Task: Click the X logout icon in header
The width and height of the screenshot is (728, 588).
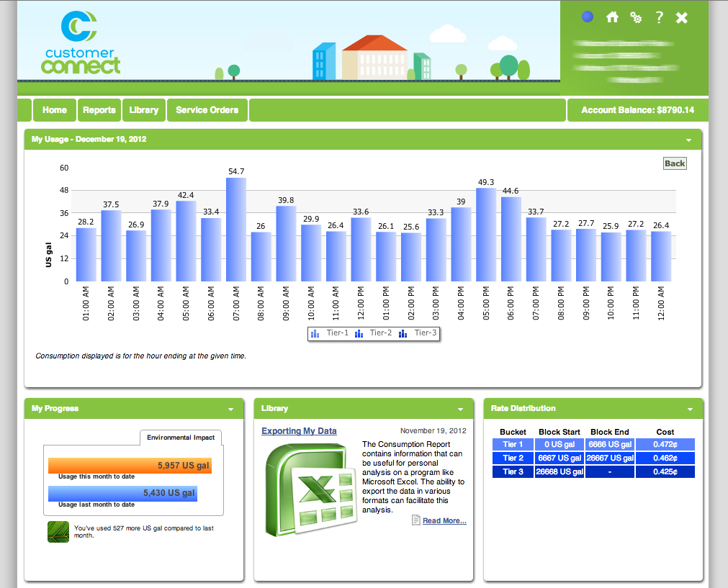Action: coord(682,17)
